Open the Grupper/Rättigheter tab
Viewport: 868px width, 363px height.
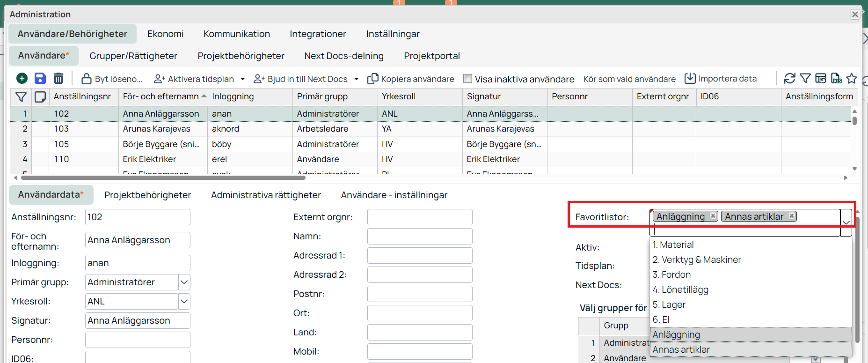tap(133, 56)
